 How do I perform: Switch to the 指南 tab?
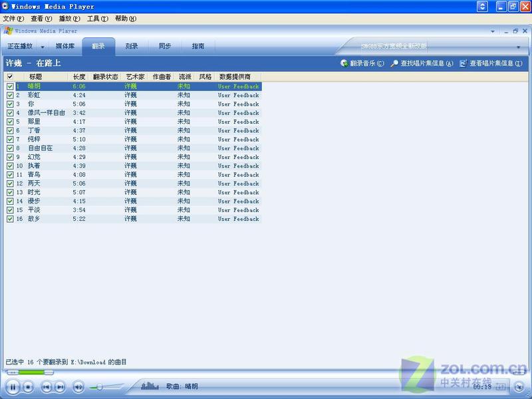pos(198,46)
